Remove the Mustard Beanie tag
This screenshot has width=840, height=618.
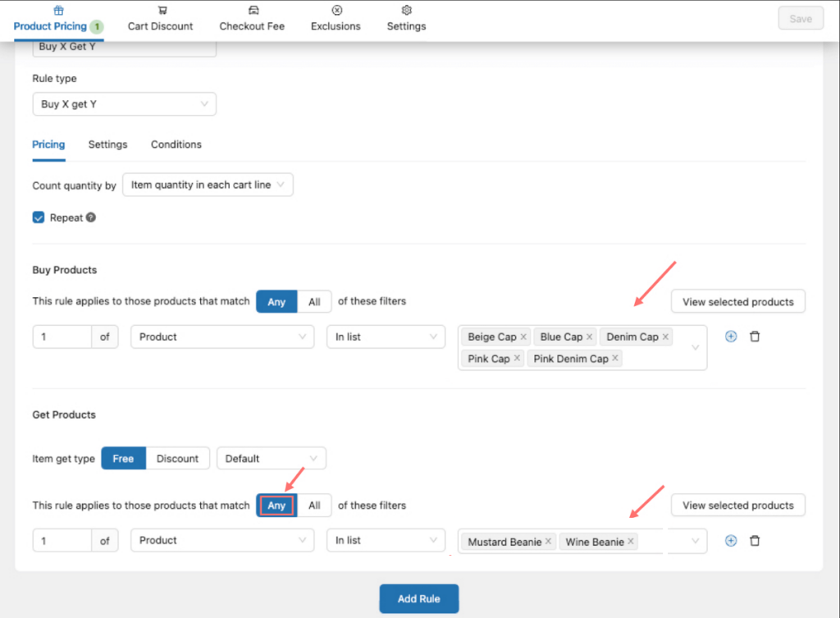(x=548, y=542)
